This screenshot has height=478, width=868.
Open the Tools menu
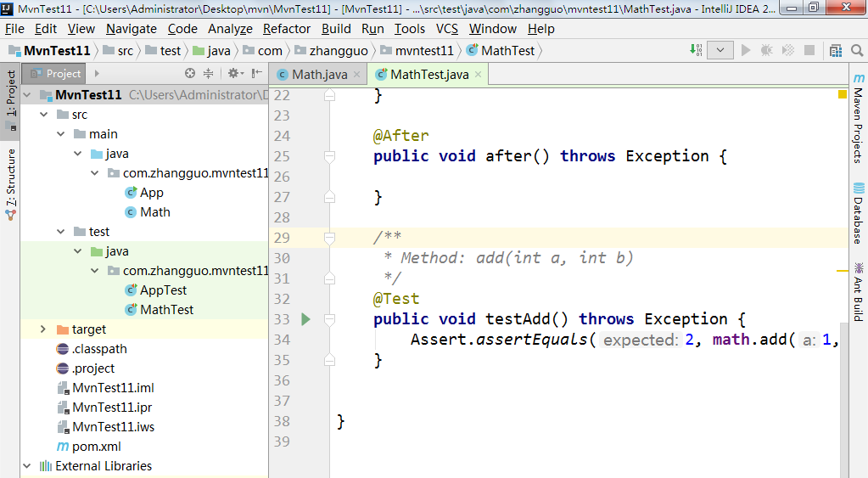tap(410, 29)
